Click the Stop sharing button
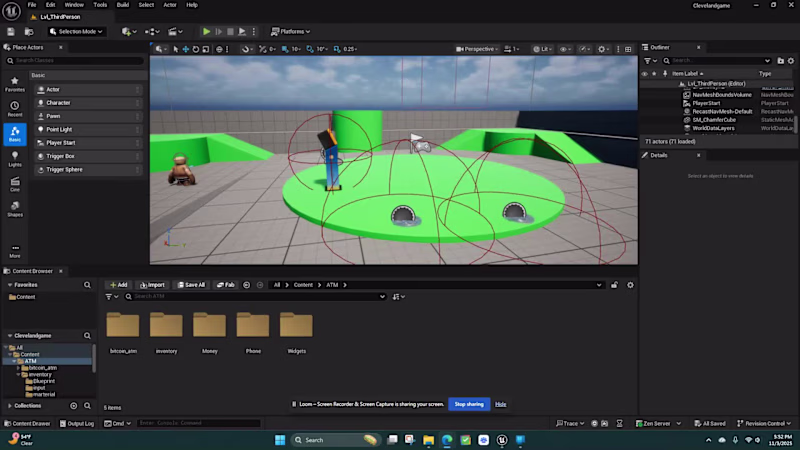The image size is (800, 450). [469, 404]
